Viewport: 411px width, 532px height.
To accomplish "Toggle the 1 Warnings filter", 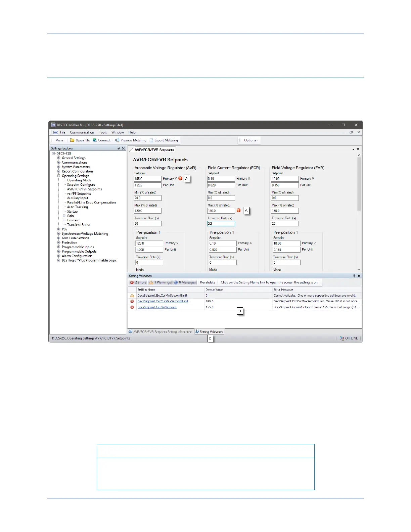I will pyautogui.click(x=160, y=282).
